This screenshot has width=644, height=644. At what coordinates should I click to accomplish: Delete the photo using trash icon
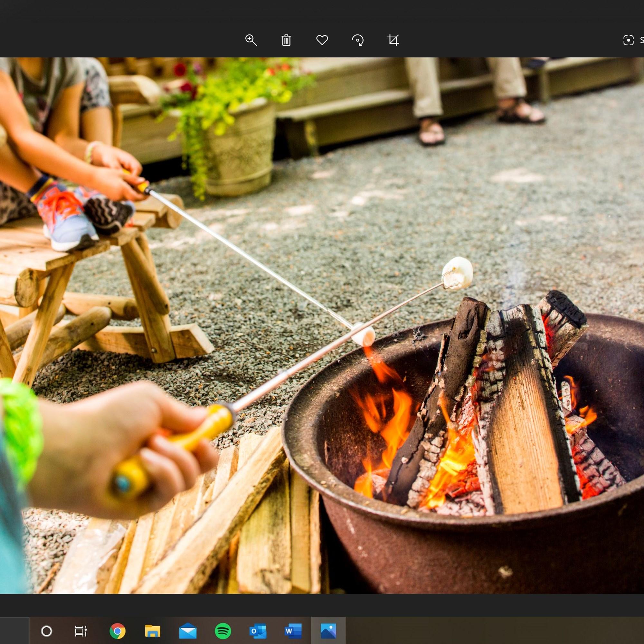(x=286, y=40)
